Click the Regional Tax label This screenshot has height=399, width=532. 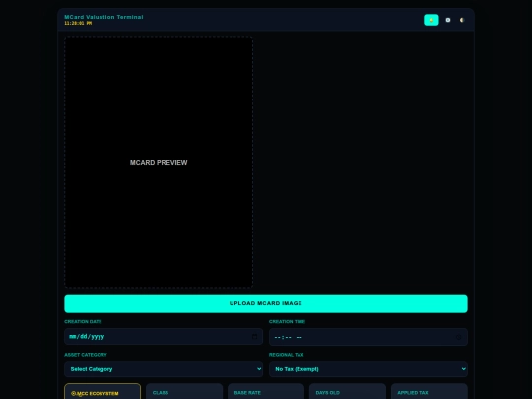point(287,355)
